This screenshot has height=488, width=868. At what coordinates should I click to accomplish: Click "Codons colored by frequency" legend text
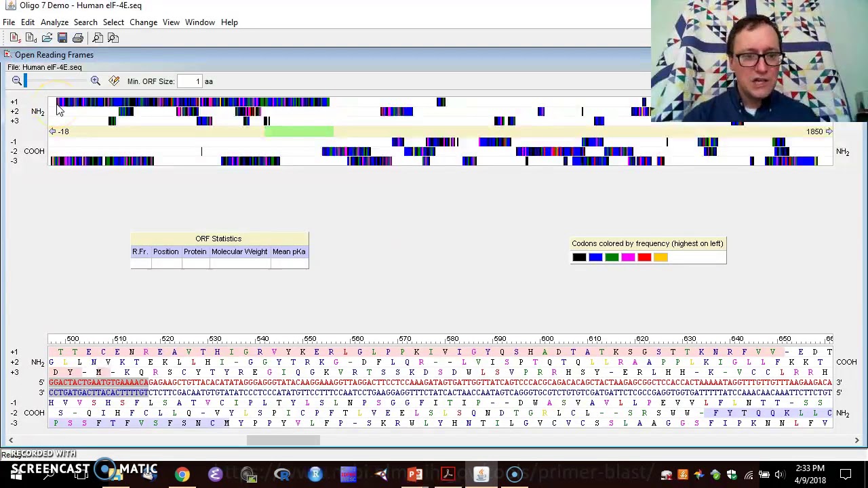[x=648, y=243]
